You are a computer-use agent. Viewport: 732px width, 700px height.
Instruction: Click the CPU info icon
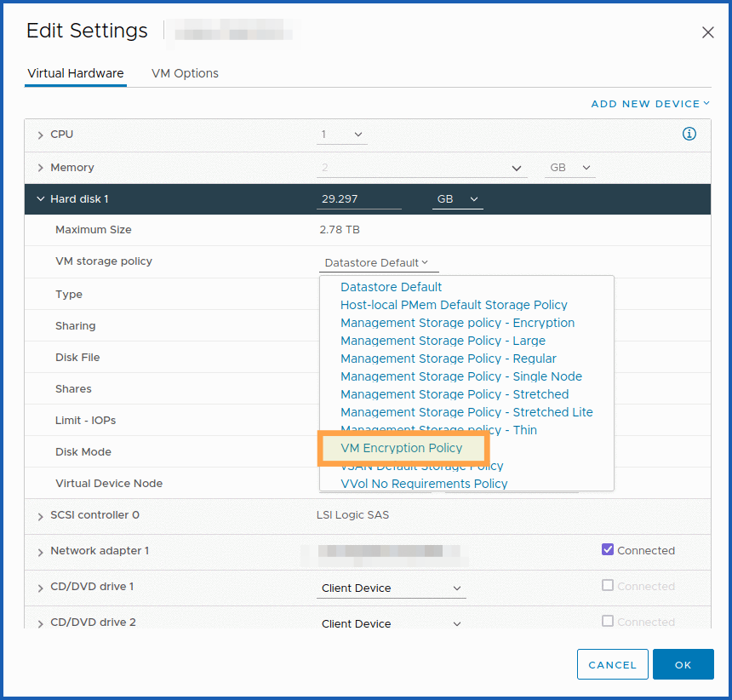pyautogui.click(x=689, y=134)
